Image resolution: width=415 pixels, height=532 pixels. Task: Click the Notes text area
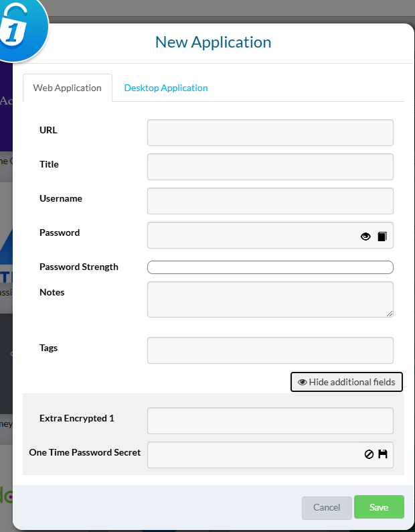click(x=270, y=300)
